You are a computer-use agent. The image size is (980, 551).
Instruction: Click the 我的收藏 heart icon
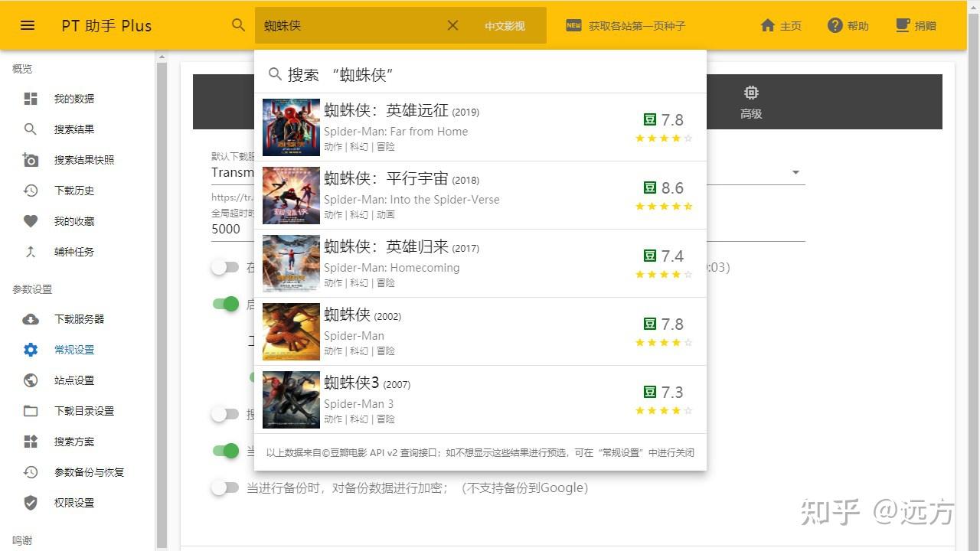click(31, 220)
